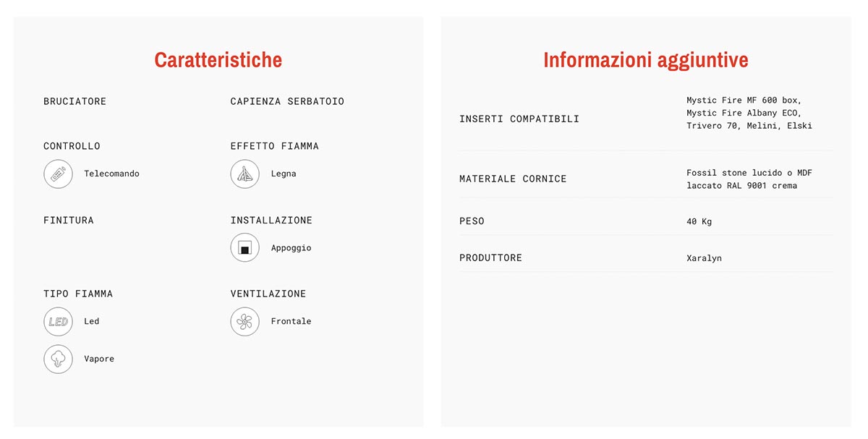Click the Telecomando text label

111,174
